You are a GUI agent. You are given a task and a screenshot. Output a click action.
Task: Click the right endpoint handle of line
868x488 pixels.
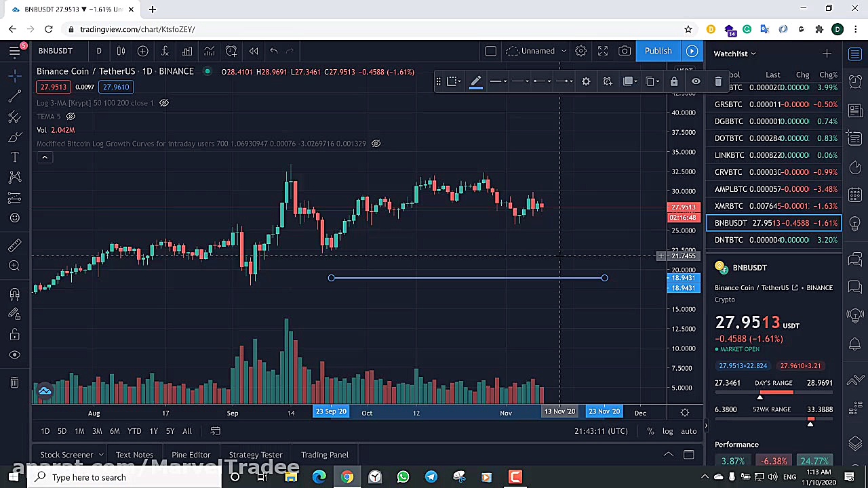pyautogui.click(x=604, y=278)
